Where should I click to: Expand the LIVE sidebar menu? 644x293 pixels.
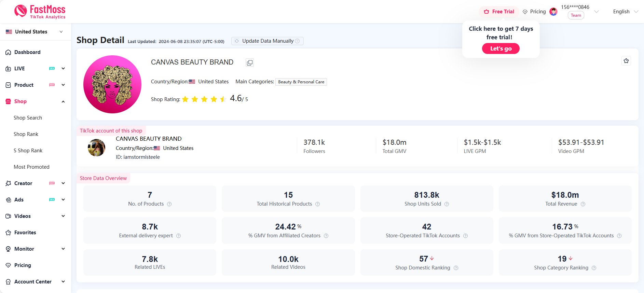pyautogui.click(x=63, y=69)
